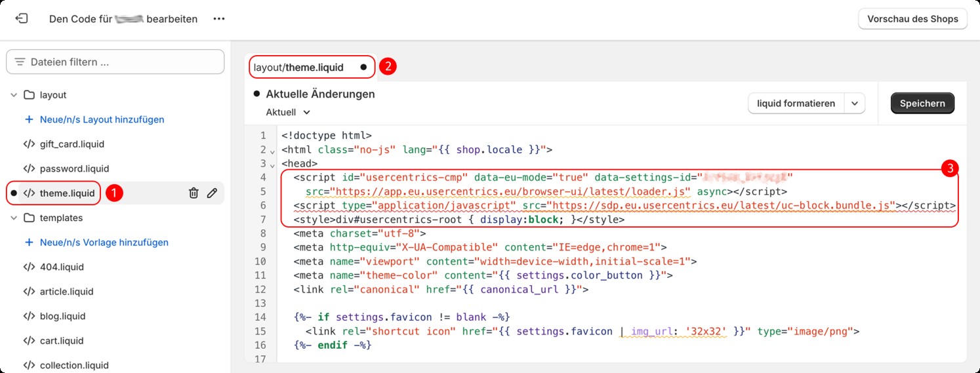Image resolution: width=980 pixels, height=373 pixels.
Task: Open the Aktuell version dropdown
Action: coord(288,112)
